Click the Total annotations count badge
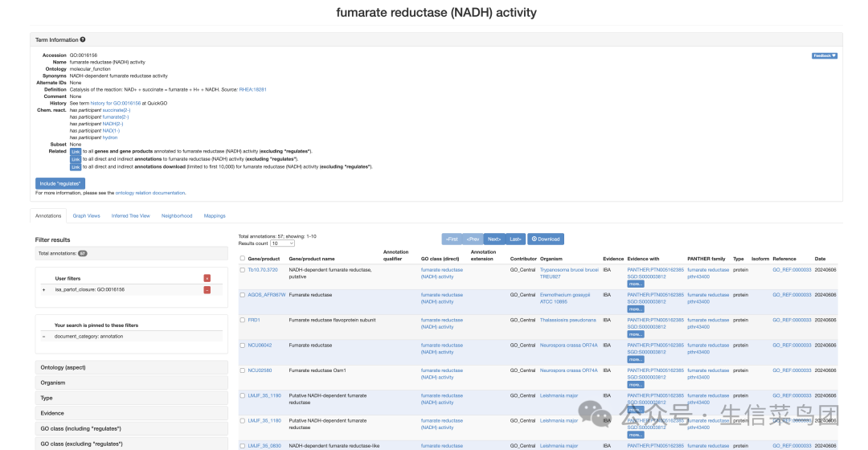 point(83,253)
